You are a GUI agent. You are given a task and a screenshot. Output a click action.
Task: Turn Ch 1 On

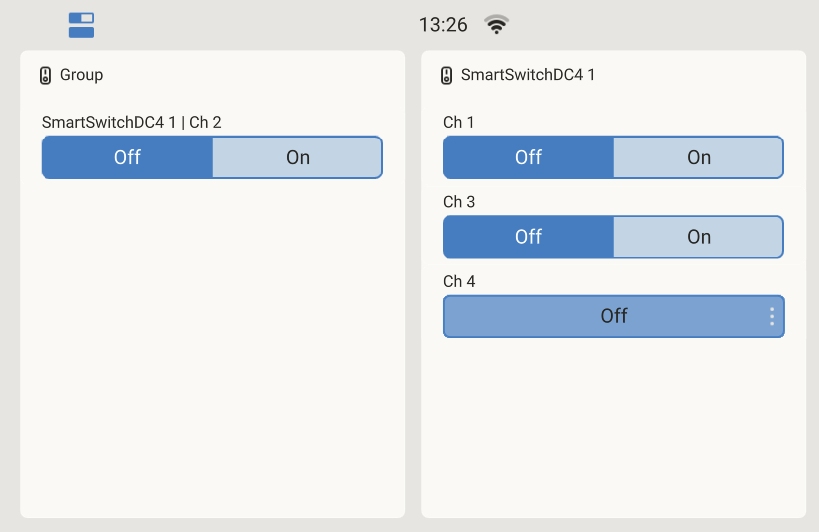click(x=698, y=158)
